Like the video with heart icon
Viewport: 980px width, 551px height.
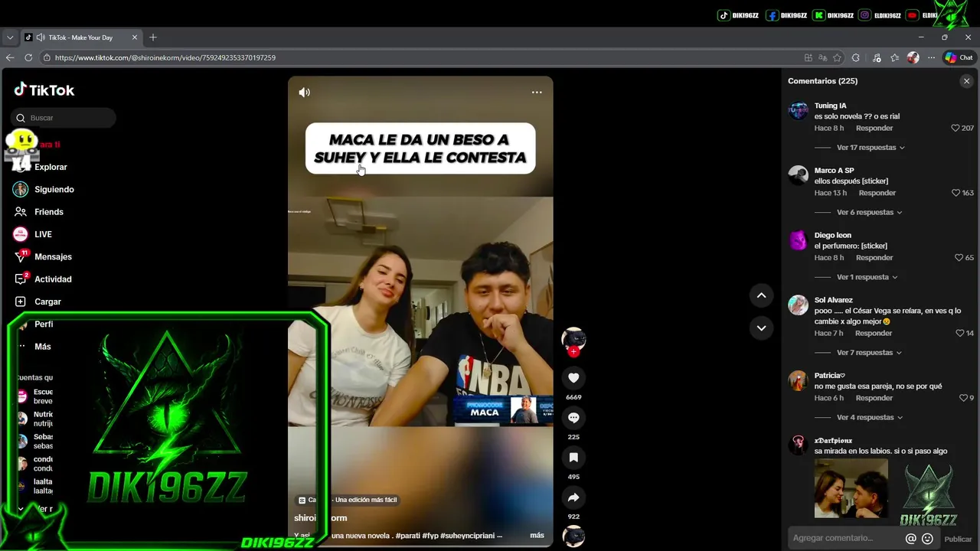click(x=573, y=377)
